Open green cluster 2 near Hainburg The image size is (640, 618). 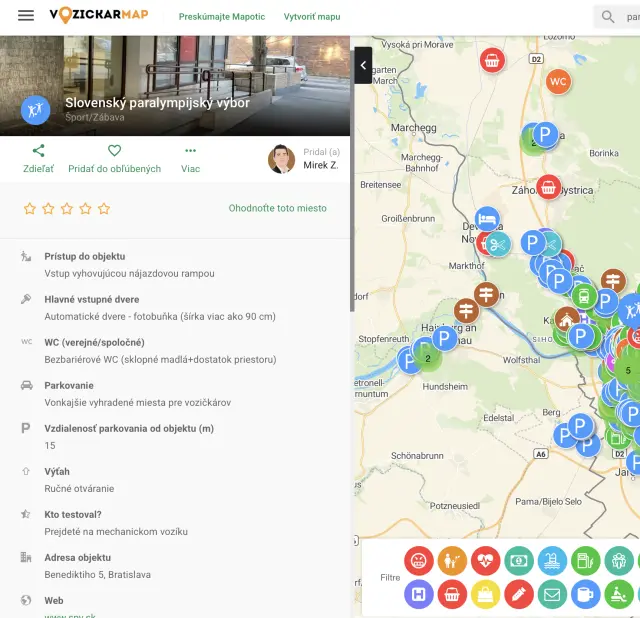pyautogui.click(x=428, y=358)
